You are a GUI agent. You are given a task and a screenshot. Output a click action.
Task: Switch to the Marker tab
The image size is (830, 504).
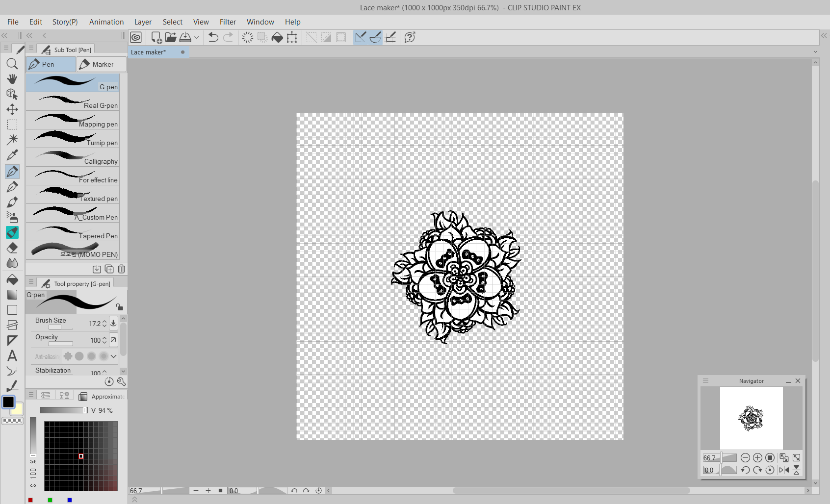click(101, 64)
